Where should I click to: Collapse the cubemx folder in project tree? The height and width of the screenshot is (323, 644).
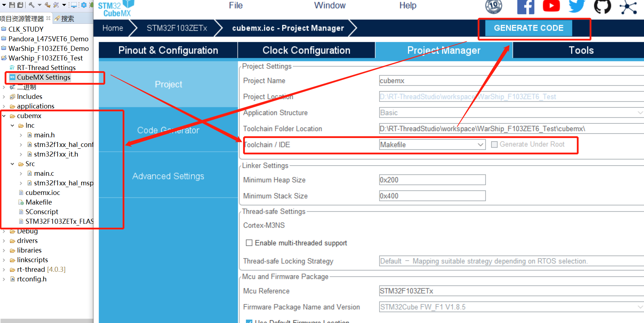(x=4, y=116)
